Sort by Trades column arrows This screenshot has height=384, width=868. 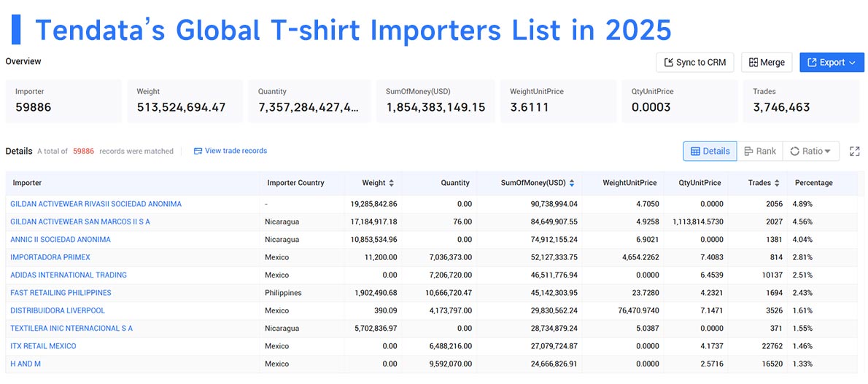coord(778,183)
